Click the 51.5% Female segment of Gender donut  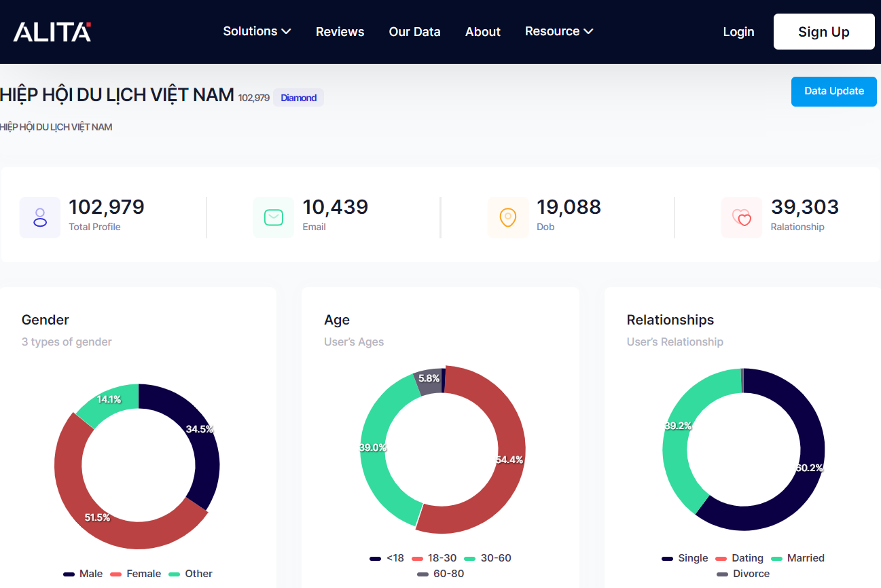[x=97, y=517]
